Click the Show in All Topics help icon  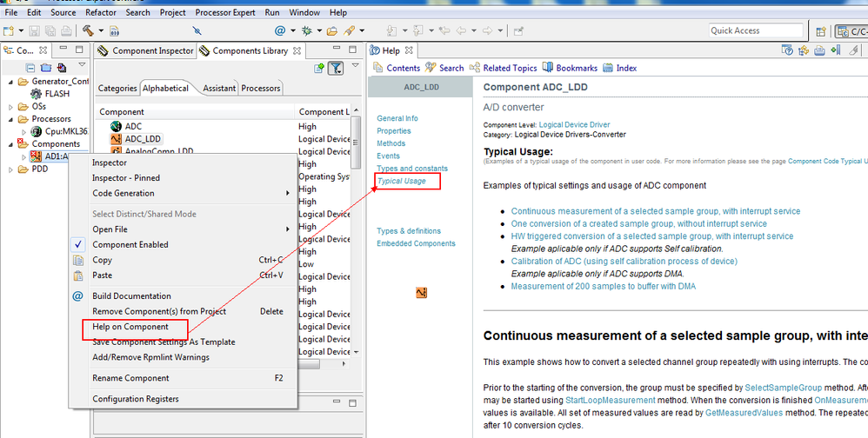tap(804, 51)
